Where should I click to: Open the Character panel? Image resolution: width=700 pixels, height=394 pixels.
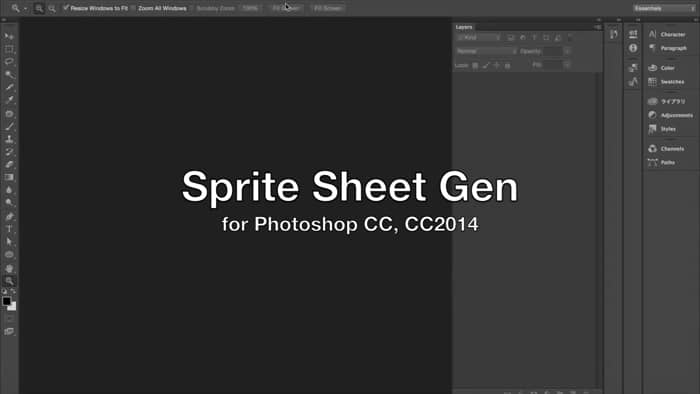669,34
